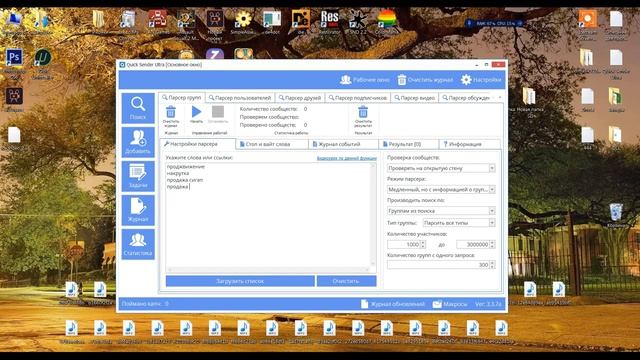The width and height of the screenshot is (640, 360).
Task: Increase the 3000000 participants spinner
Action: click(x=492, y=242)
